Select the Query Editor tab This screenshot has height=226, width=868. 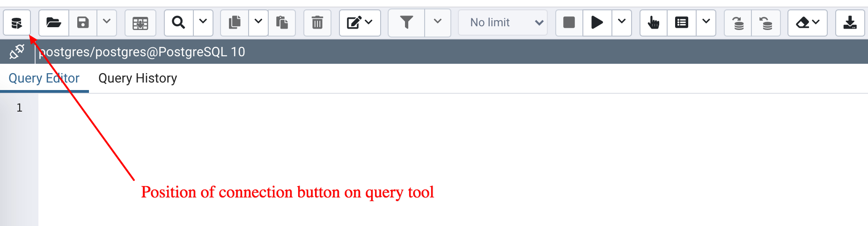pyautogui.click(x=44, y=78)
